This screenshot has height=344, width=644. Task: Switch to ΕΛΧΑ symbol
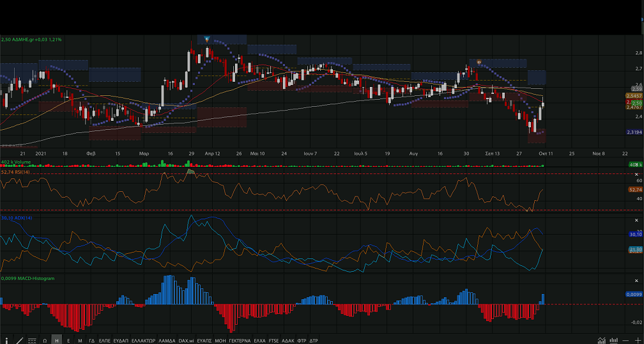click(x=259, y=340)
